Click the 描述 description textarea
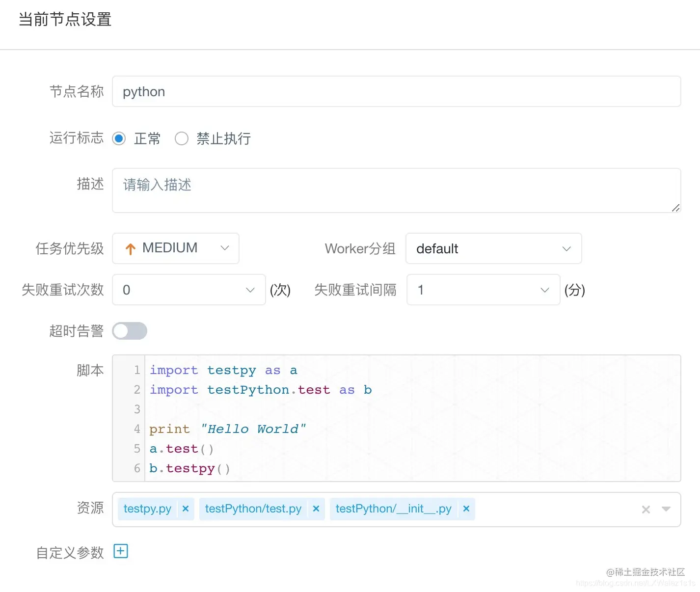The width and height of the screenshot is (700, 592). click(344, 190)
